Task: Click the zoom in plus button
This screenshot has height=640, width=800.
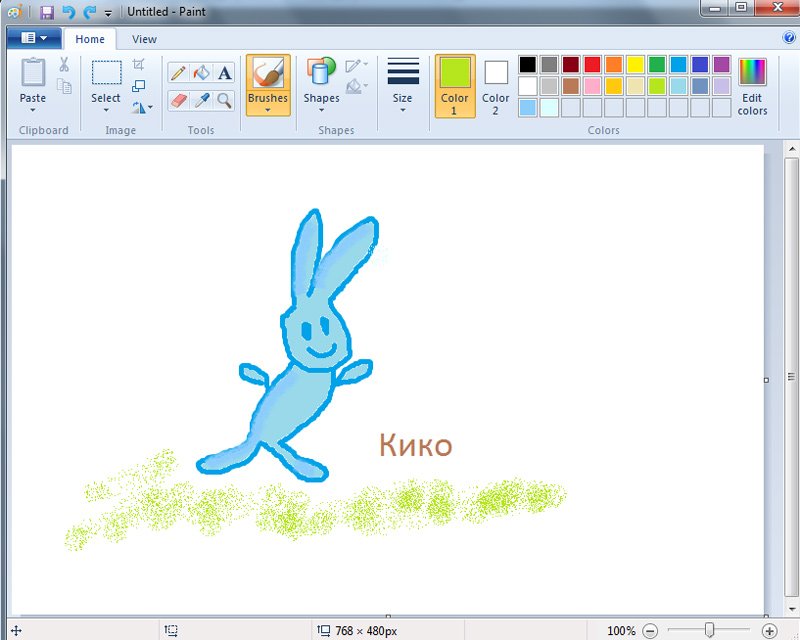Action: (769, 631)
